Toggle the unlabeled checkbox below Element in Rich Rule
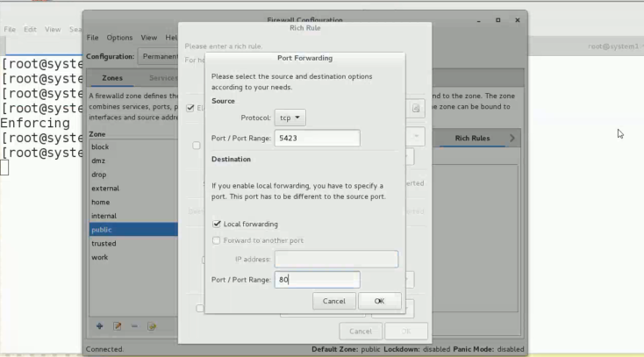Screen dimensions: 644x357 tap(197, 146)
